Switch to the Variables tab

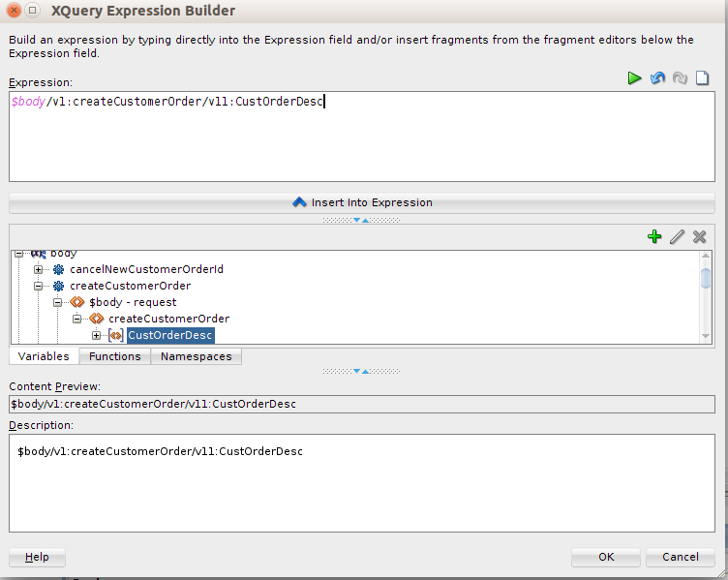pos(44,356)
